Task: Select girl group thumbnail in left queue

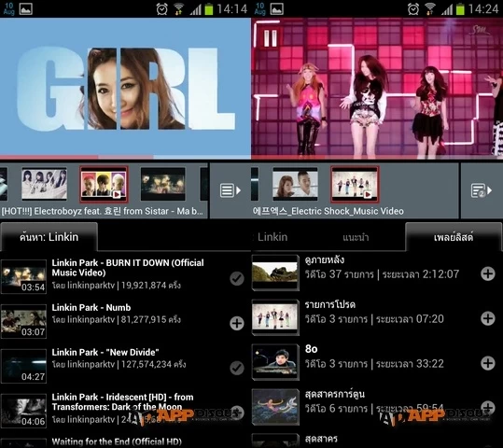Action: click(x=44, y=184)
